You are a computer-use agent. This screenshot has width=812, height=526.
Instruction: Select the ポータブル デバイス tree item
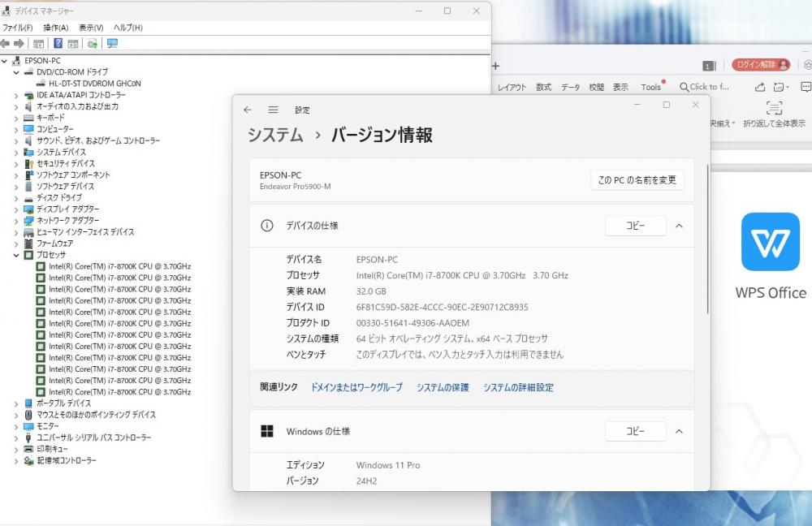point(63,403)
